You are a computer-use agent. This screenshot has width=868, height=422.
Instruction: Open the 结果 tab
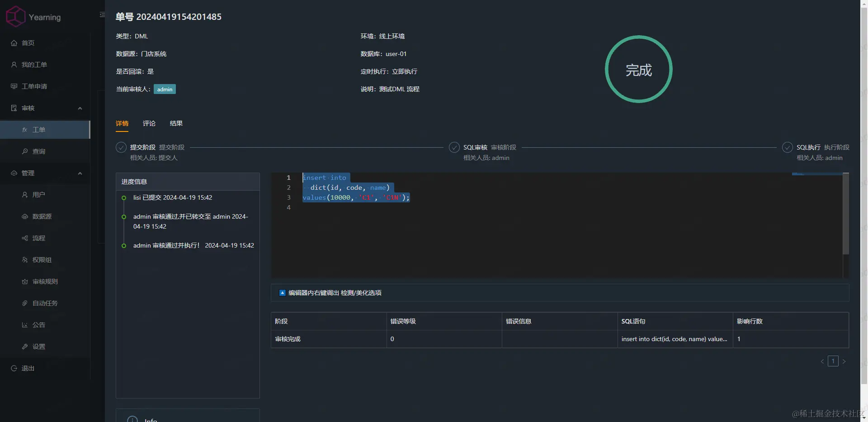click(176, 123)
